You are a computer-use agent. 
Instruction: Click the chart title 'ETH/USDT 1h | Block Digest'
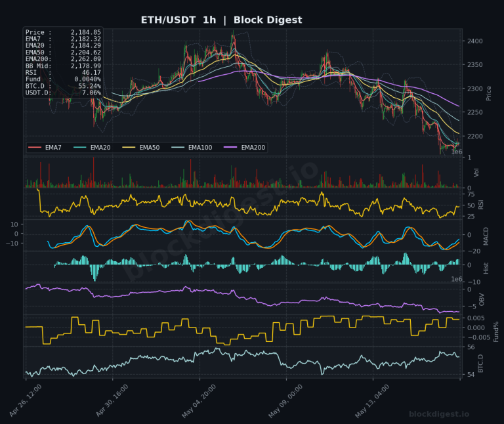(221, 20)
